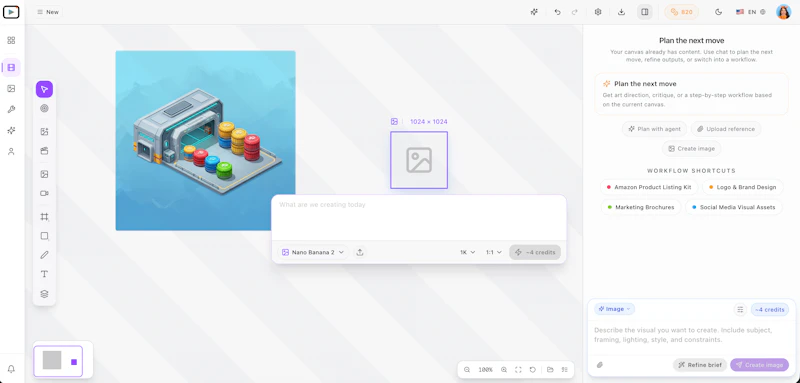800x383 pixels.
Task: Select the isometric factory image on canvas
Action: [x=206, y=140]
